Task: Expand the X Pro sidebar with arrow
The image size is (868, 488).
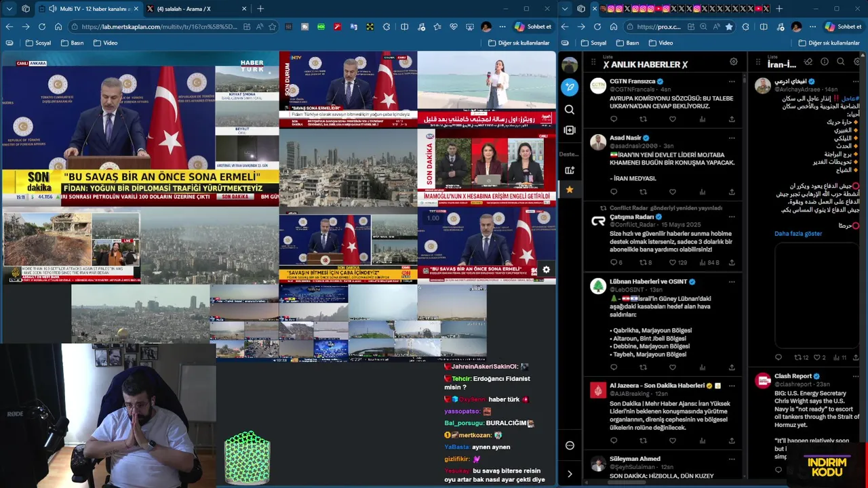Action: coord(570,474)
